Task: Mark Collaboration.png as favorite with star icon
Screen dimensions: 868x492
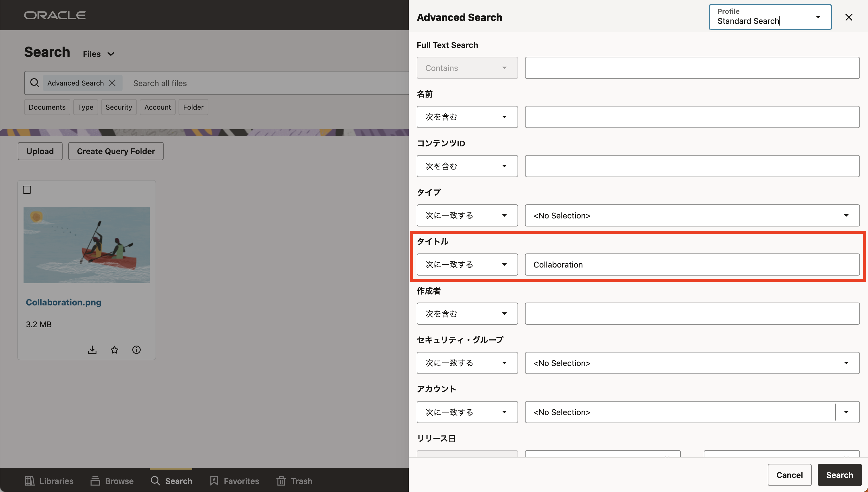Action: (x=115, y=350)
